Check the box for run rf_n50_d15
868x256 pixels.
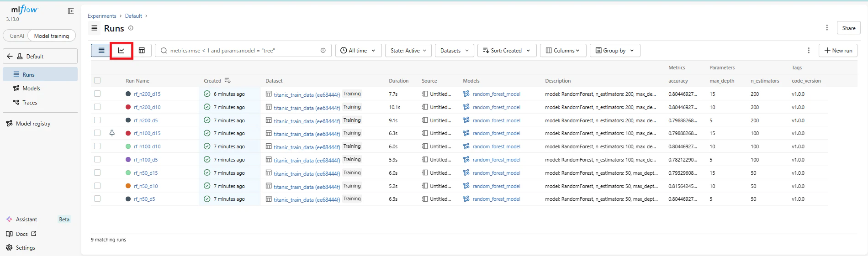[97, 172]
